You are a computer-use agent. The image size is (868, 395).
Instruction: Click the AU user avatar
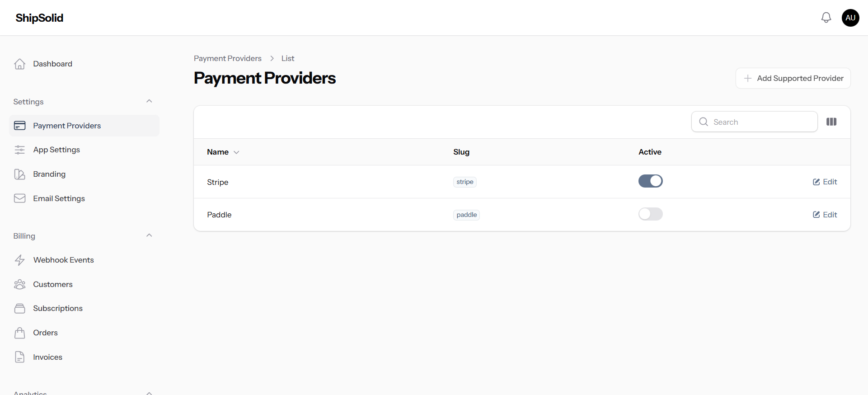click(x=850, y=18)
